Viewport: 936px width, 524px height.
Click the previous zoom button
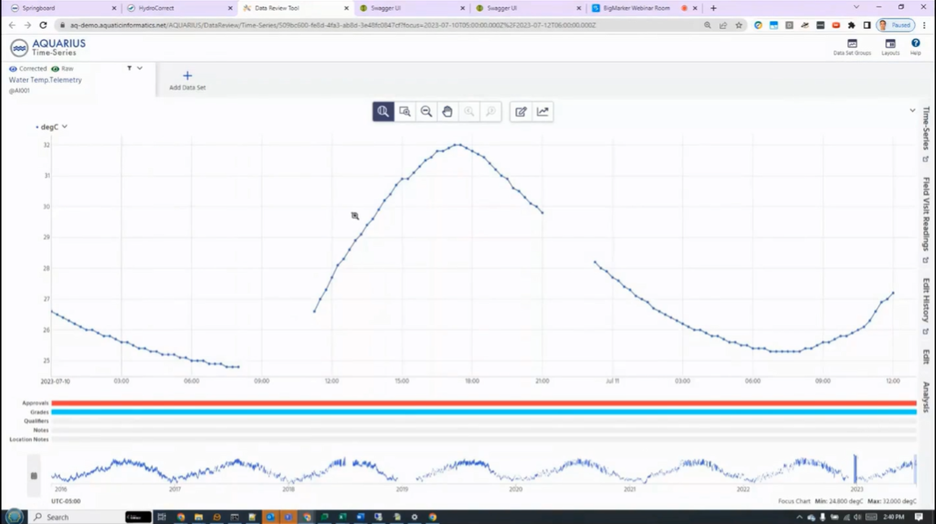[469, 112]
